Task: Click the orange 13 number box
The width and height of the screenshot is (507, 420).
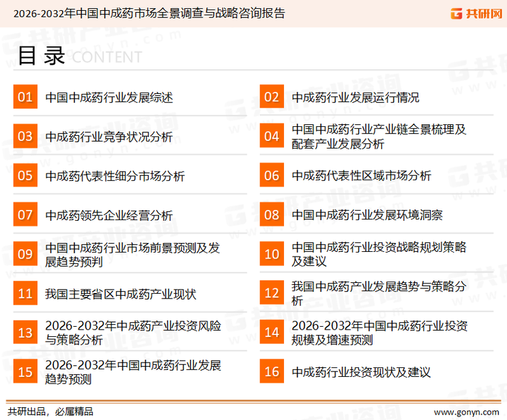Action: 25,332
